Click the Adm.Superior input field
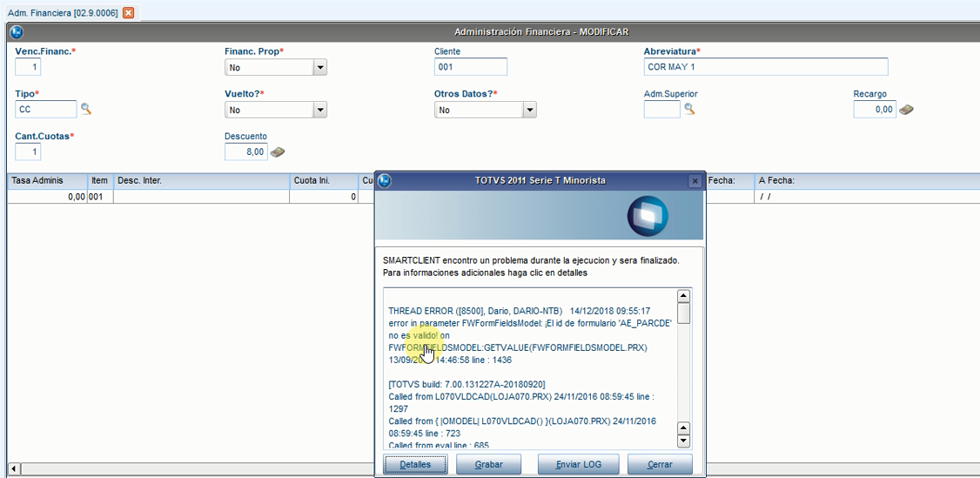980x478 pixels. click(x=661, y=110)
